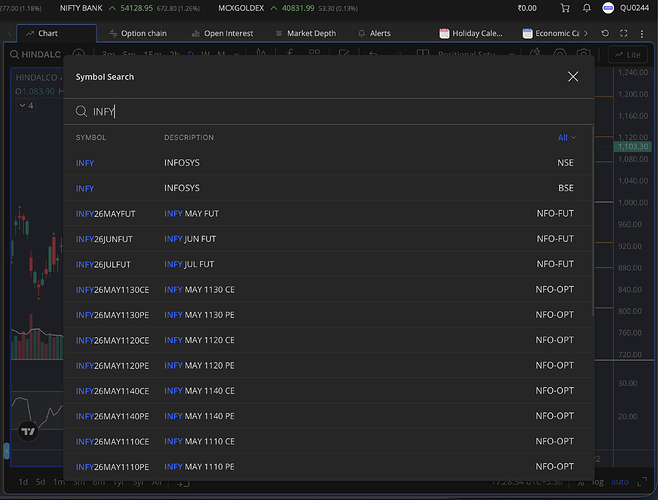Switch to the Option chain tab

[x=138, y=34]
